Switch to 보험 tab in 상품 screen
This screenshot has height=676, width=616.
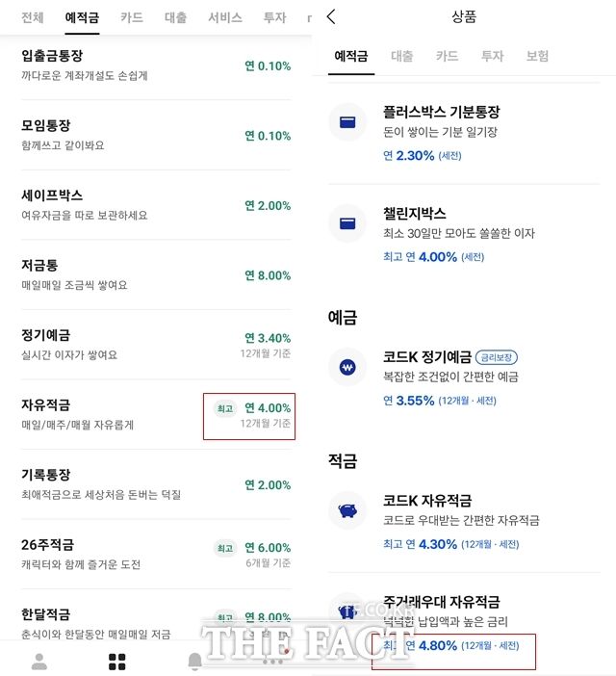coord(537,56)
